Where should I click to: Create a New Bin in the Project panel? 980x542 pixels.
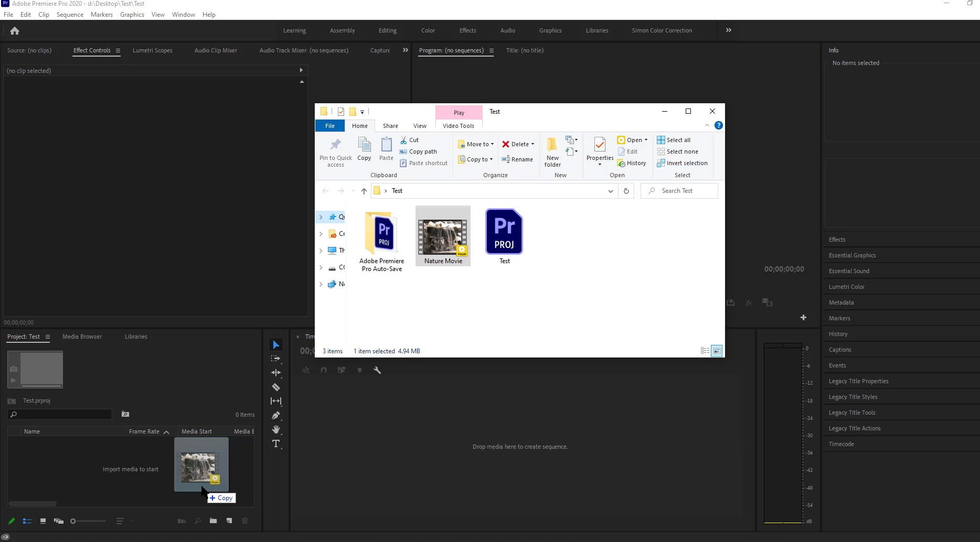pos(214,521)
